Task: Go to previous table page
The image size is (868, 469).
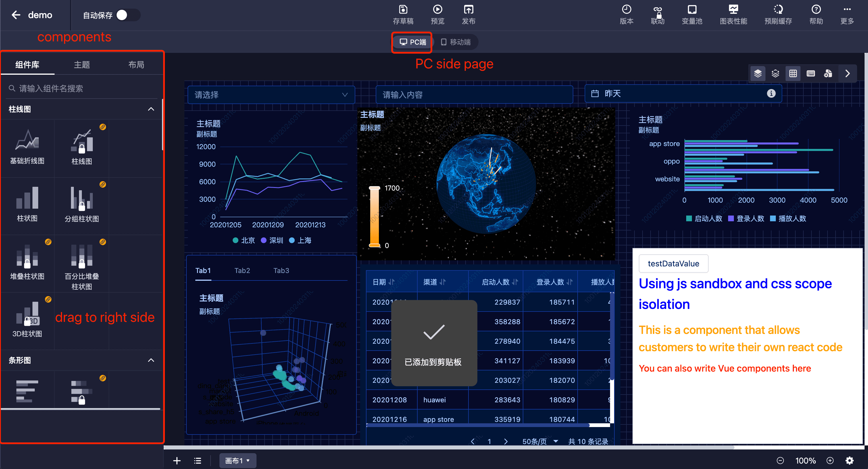Action: tap(473, 441)
